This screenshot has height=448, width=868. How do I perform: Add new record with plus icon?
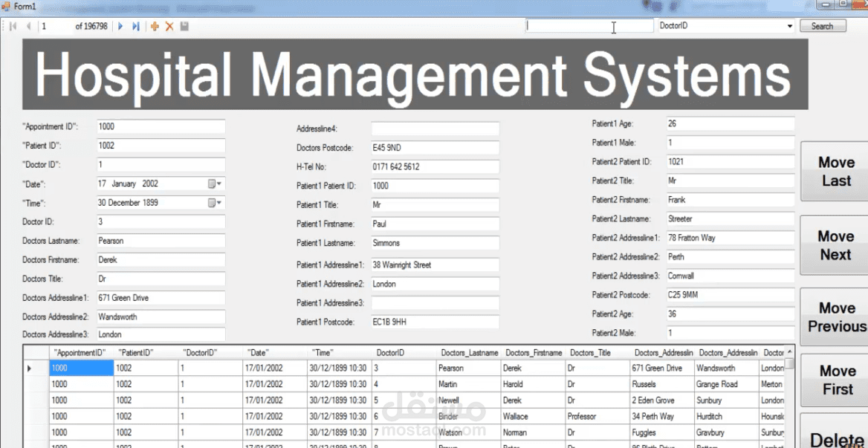(x=155, y=26)
